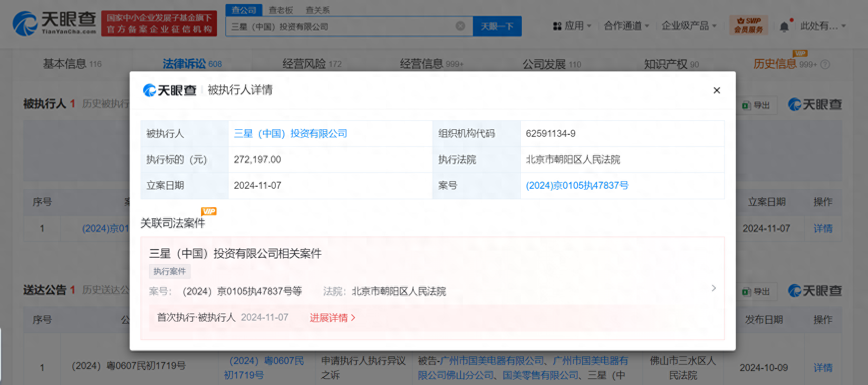Export the 被执行人 table via 导出

(756, 105)
